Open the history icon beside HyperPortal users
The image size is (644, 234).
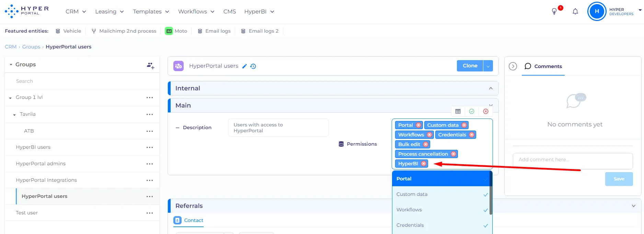tap(253, 66)
